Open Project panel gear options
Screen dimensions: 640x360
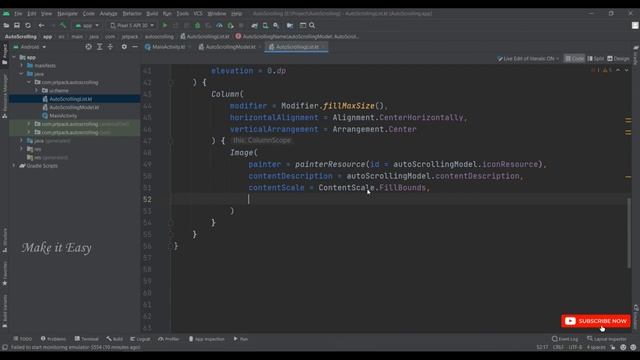coord(124,47)
